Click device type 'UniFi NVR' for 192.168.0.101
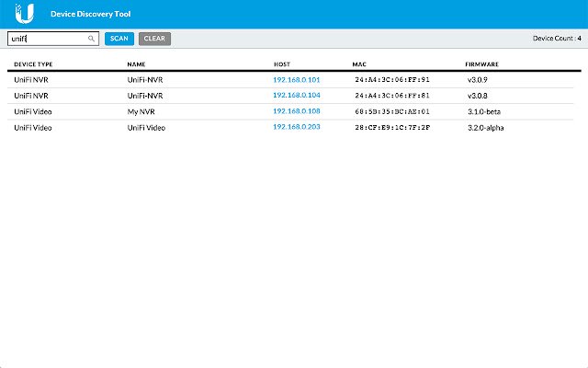Image resolution: width=588 pixels, height=368 pixels. pos(31,80)
